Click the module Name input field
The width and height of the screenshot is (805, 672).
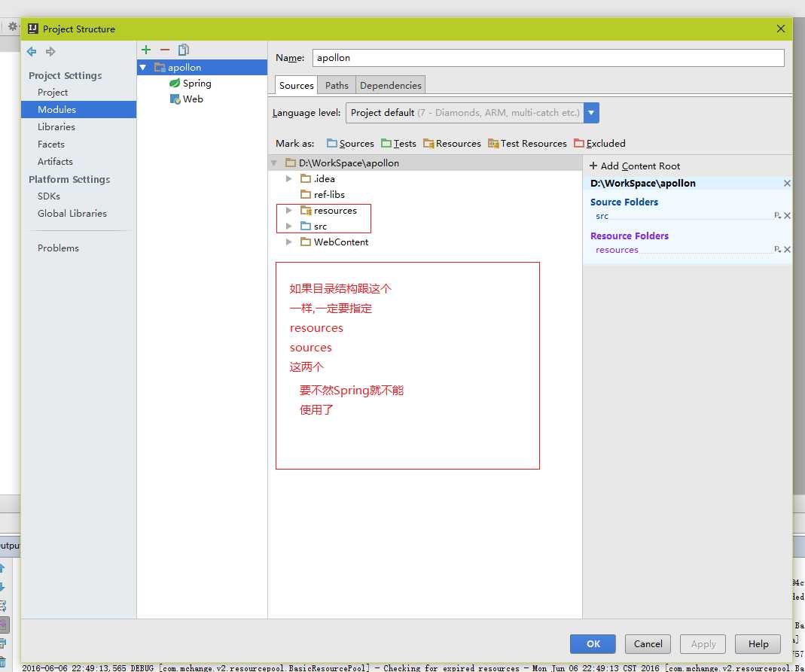548,57
